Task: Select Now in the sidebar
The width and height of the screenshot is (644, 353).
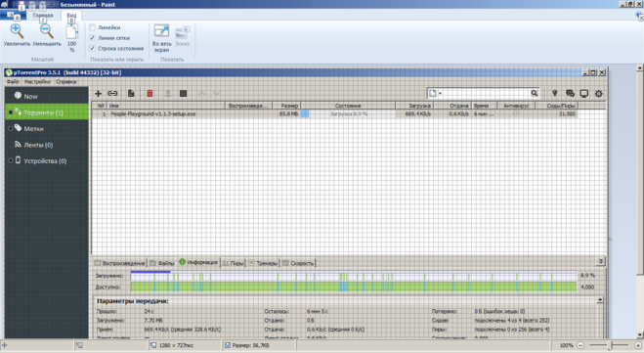Action: (47, 96)
